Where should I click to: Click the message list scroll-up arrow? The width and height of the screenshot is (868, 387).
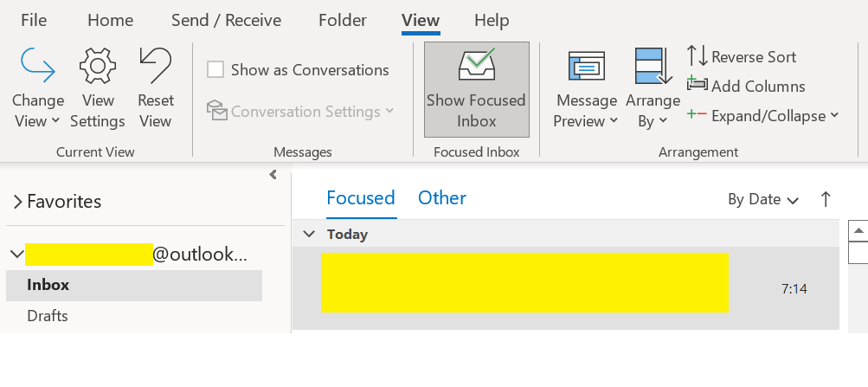[858, 230]
